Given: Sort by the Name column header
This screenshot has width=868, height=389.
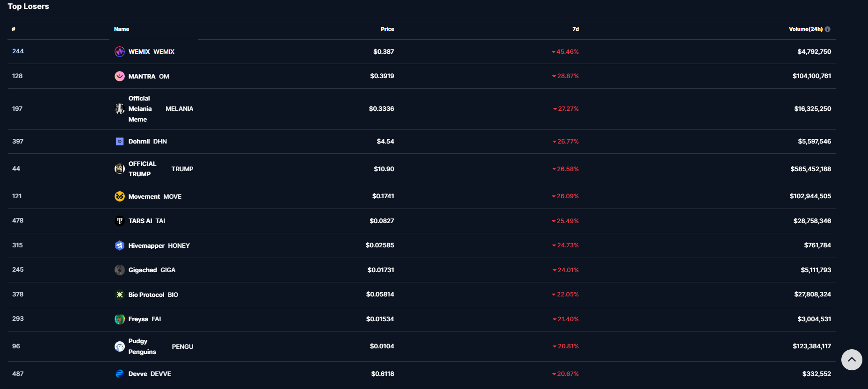Looking at the screenshot, I should tap(122, 29).
